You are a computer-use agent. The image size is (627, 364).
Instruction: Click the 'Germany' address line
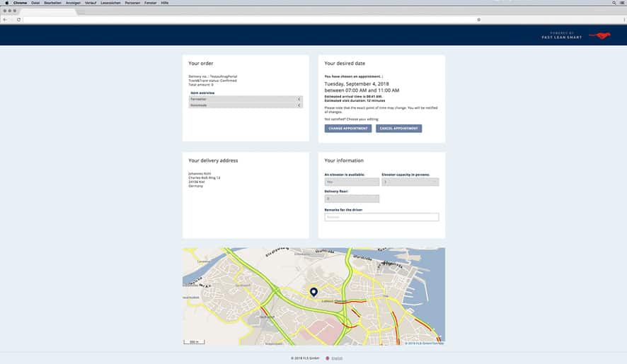196,186
